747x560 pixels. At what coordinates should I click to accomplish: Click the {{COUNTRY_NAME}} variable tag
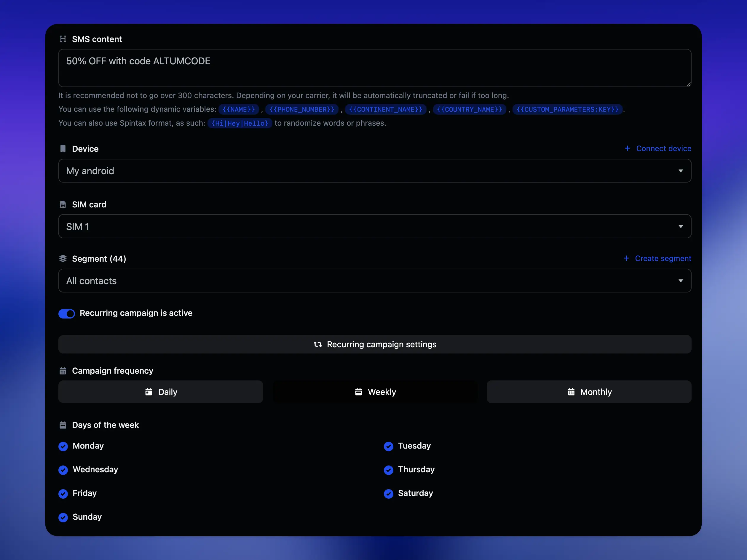[470, 109]
